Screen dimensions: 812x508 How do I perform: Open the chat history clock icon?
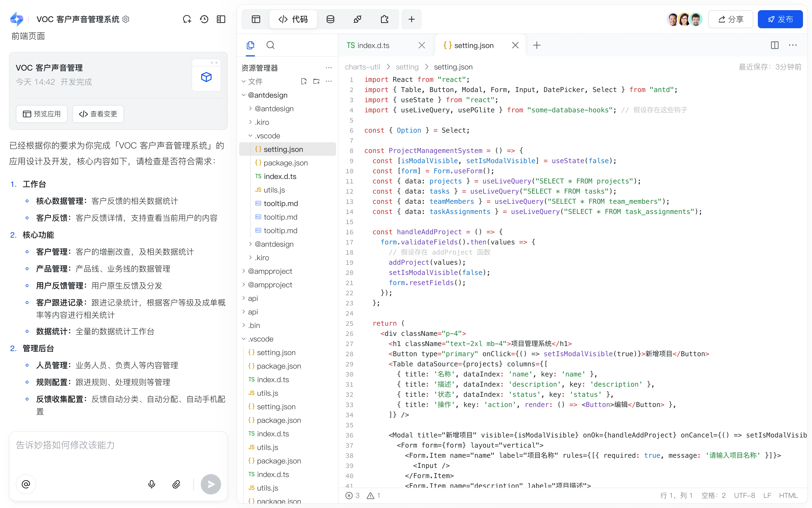(x=204, y=19)
